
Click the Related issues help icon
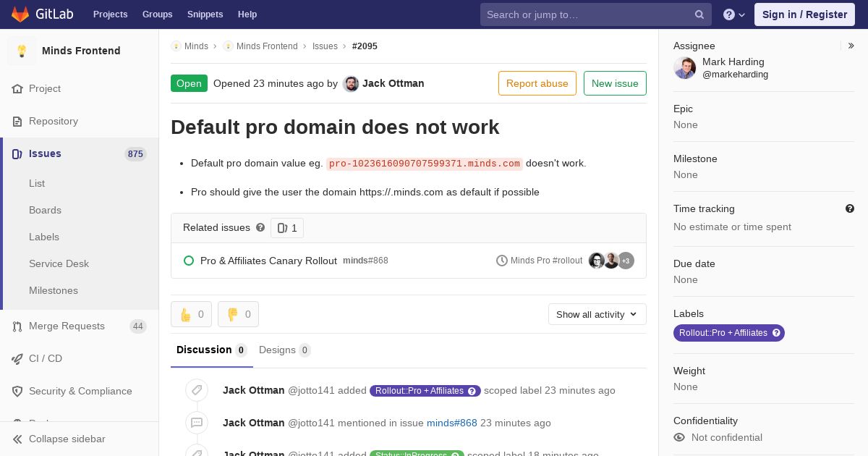(260, 227)
